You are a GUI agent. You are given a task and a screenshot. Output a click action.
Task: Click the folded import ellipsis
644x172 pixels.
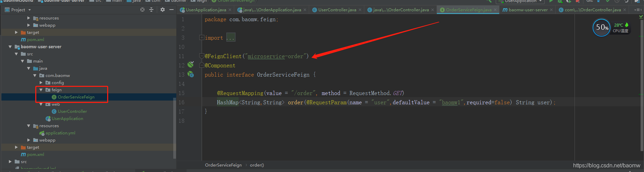(230, 38)
